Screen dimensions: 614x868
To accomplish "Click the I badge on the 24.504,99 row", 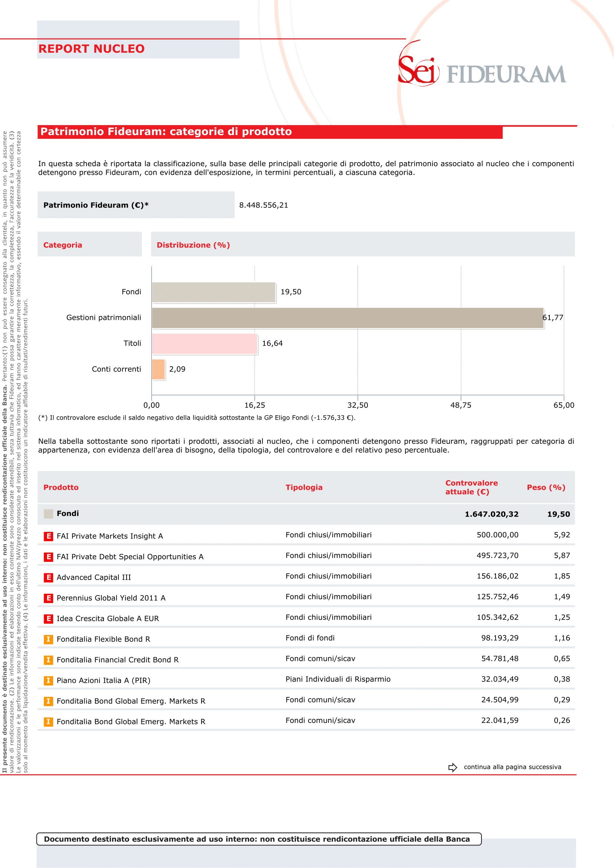I will coord(48,701).
